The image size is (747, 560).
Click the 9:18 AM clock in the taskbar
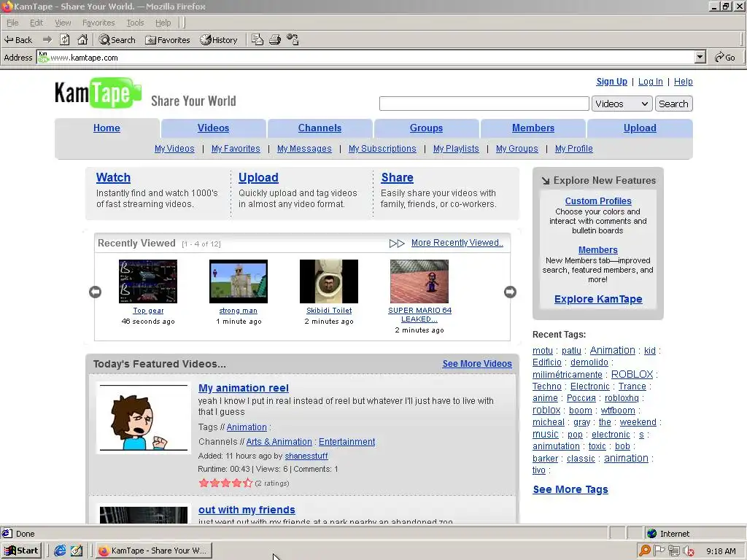pos(721,551)
